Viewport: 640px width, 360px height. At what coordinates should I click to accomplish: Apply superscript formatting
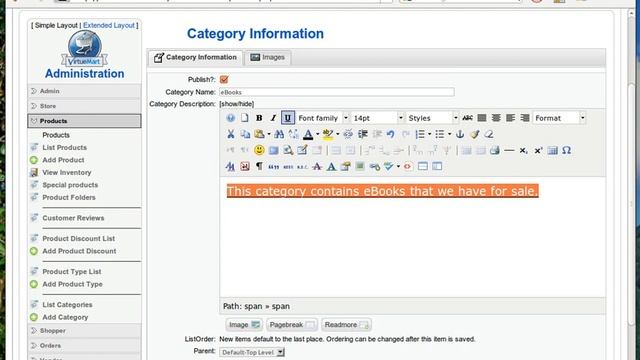(538, 150)
